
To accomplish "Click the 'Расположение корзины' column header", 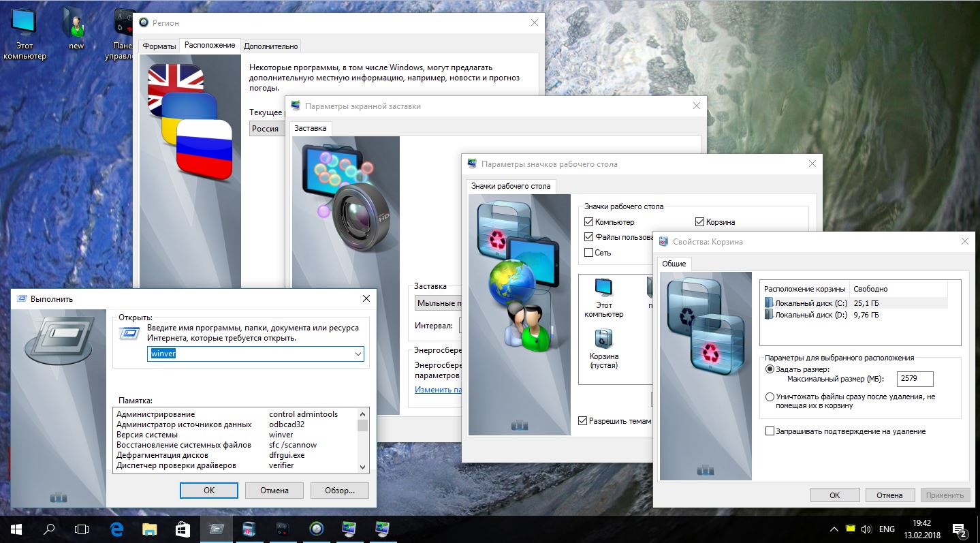I will pos(805,288).
